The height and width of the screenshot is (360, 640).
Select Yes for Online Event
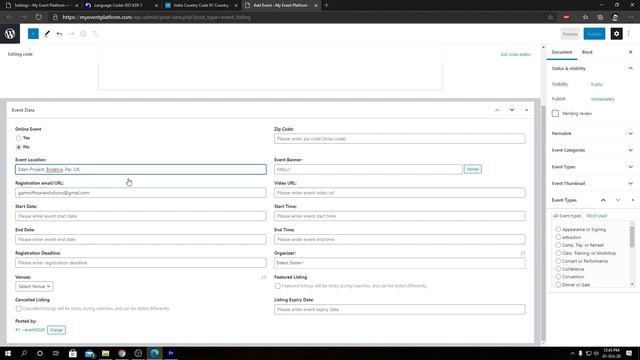[x=18, y=138]
